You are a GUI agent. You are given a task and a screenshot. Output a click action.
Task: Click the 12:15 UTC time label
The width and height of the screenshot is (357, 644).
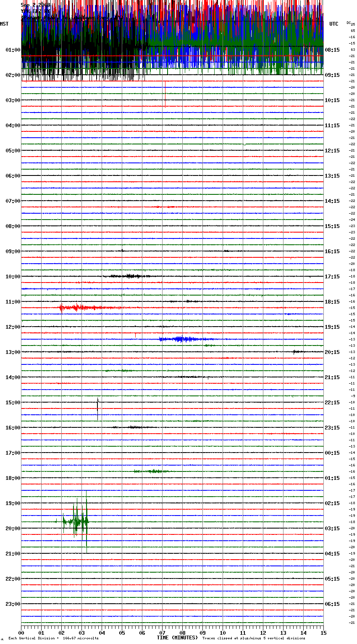(332, 151)
